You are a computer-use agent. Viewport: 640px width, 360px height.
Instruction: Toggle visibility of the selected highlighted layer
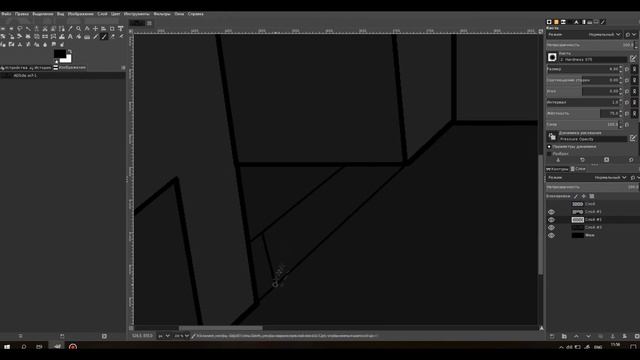click(x=551, y=220)
